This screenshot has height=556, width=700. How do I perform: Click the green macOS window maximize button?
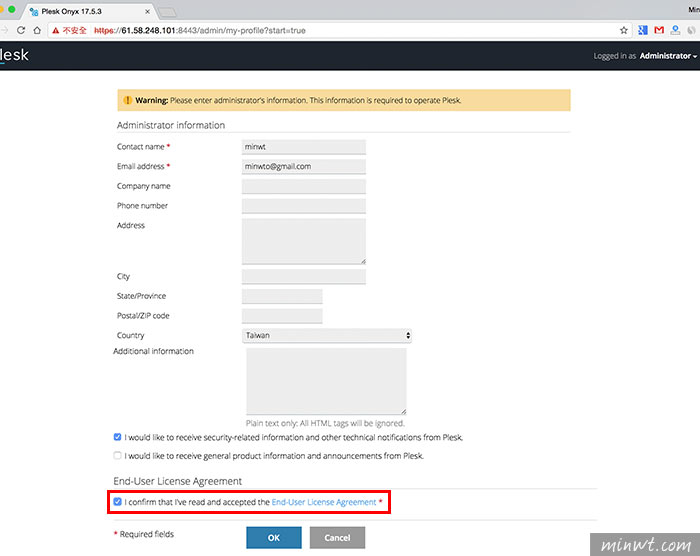point(12,9)
